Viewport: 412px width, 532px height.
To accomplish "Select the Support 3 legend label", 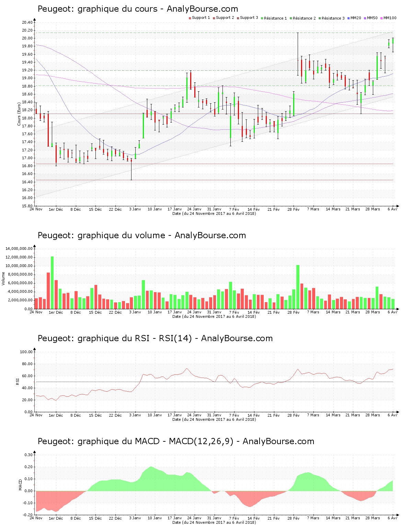I will [249, 18].
